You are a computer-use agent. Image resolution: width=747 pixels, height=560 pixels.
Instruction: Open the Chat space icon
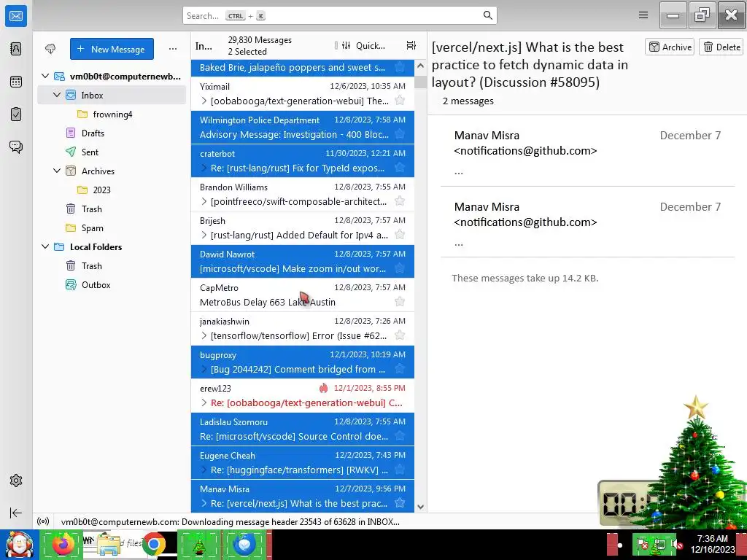[16, 147]
